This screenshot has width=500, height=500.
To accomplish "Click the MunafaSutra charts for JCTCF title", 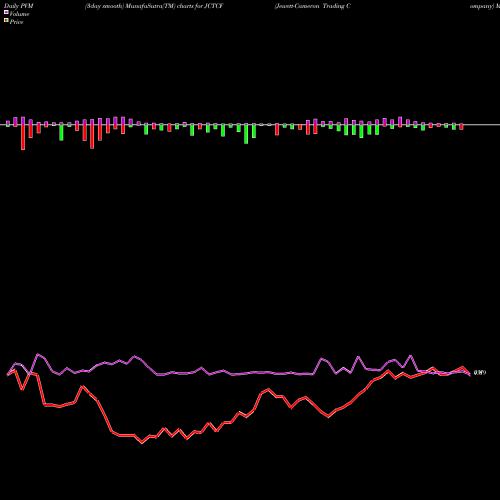I will 154,6.
